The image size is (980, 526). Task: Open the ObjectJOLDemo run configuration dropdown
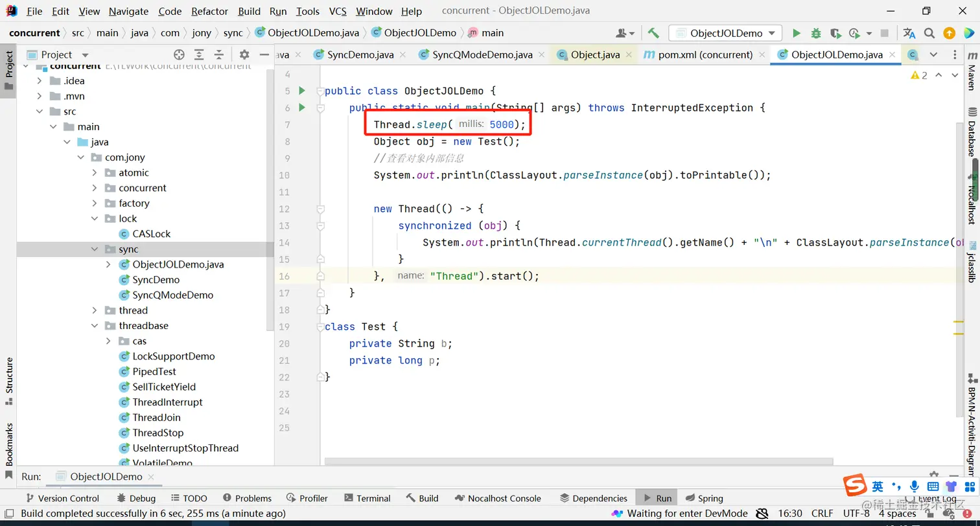click(725, 33)
